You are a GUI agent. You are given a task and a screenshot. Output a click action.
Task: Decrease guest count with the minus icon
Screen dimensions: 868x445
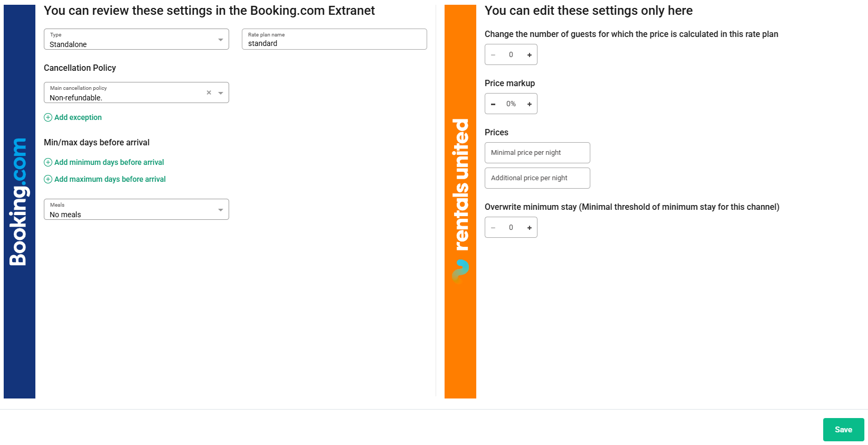pyautogui.click(x=493, y=55)
